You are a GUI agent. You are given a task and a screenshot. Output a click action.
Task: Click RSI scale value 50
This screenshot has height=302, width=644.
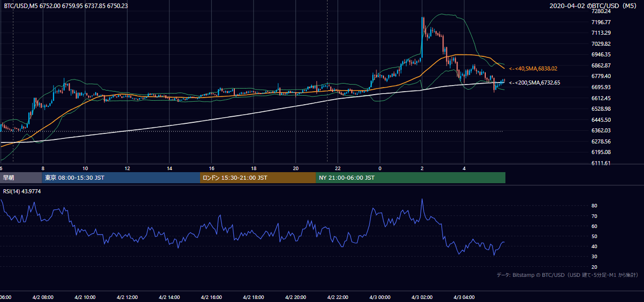595,236
